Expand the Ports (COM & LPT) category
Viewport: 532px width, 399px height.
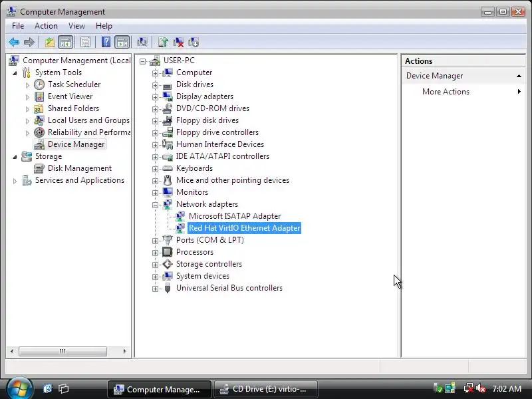click(x=155, y=241)
